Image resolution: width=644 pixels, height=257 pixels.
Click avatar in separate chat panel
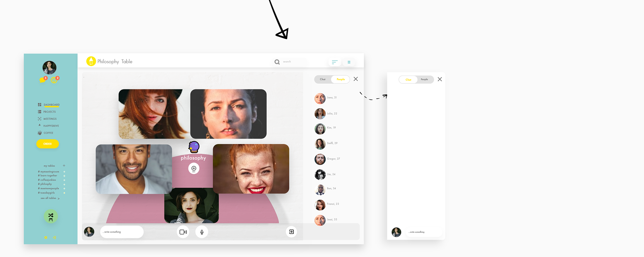[396, 232]
